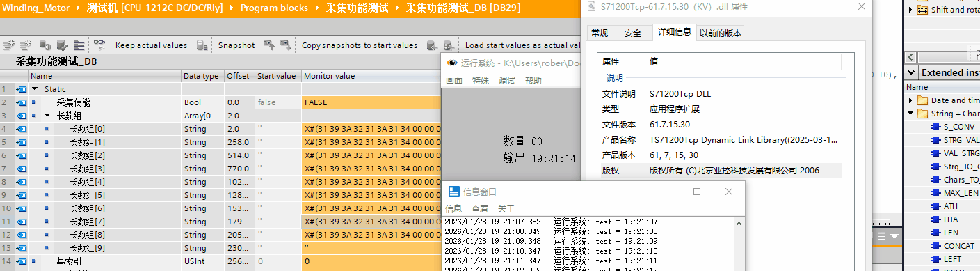
Task: Click the fourth toolbar icon with checkmark
Action: [63, 45]
